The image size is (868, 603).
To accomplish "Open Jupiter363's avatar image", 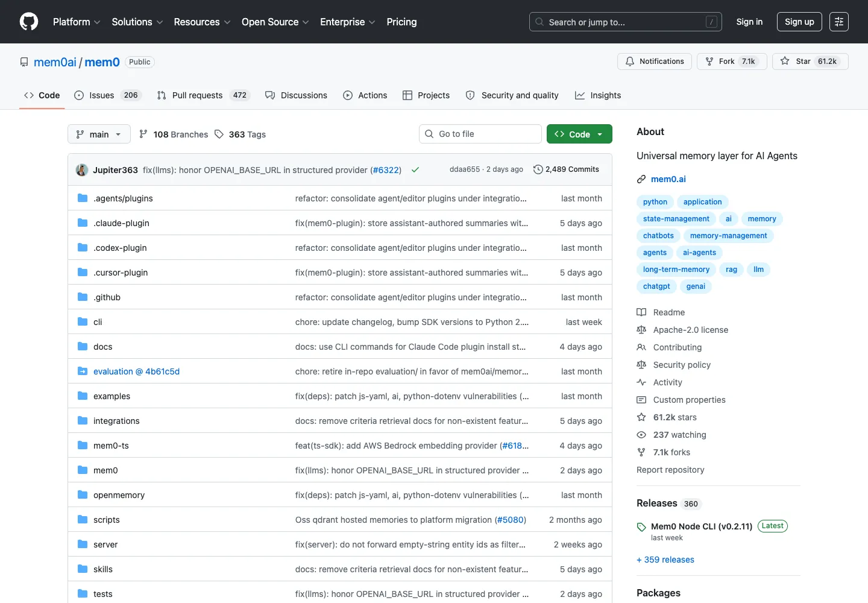I will [x=82, y=170].
